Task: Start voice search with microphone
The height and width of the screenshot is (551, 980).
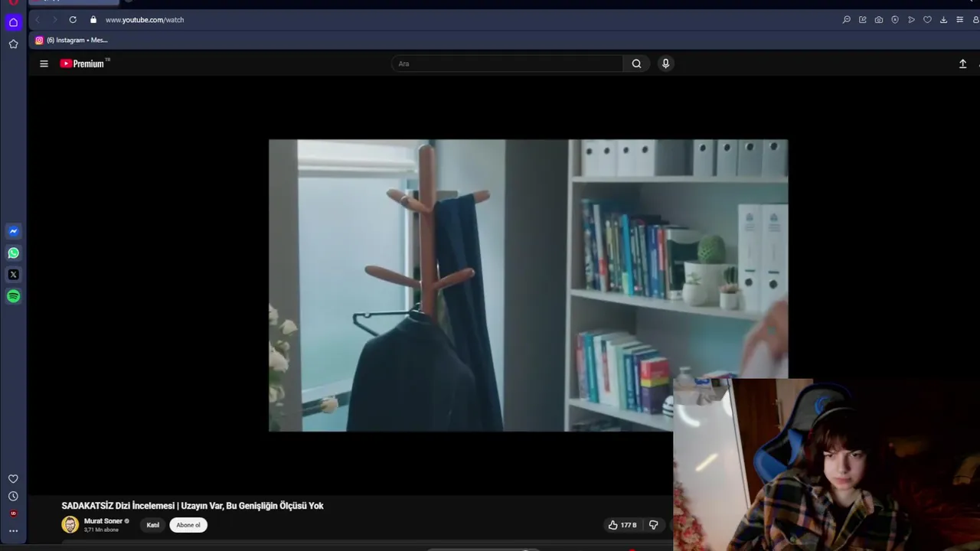Action: coord(665,64)
